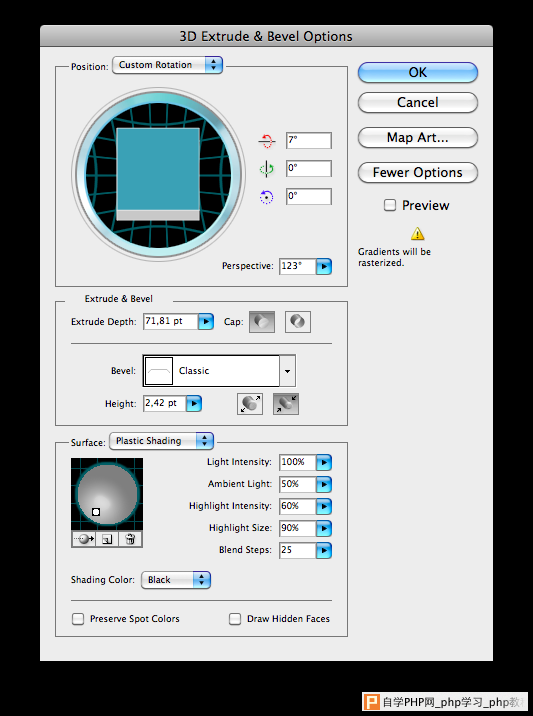Check Preserve Spot Colors
Screen dimensions: 533x716
(78, 619)
